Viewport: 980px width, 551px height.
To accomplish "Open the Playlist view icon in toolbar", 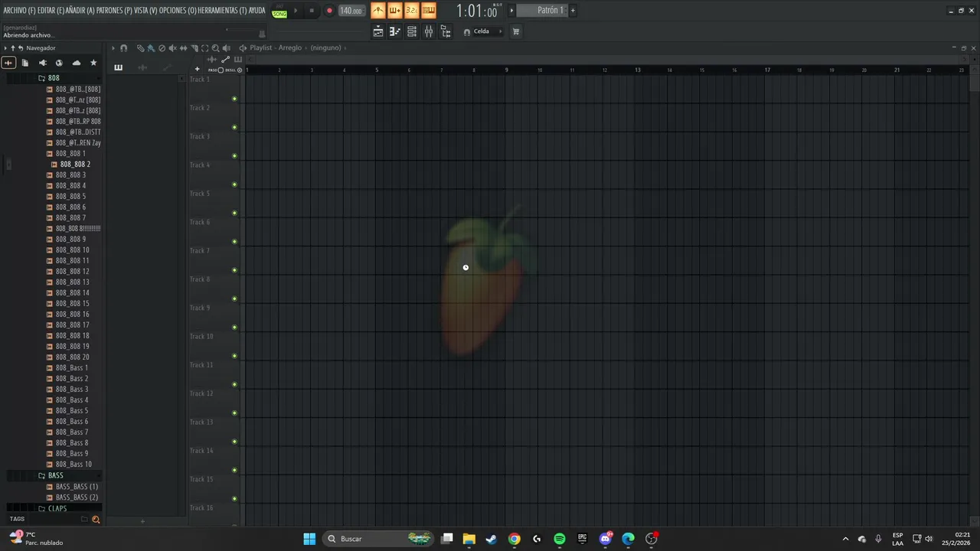I will tap(378, 31).
